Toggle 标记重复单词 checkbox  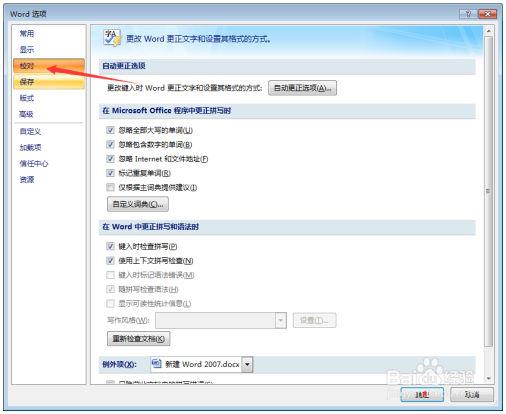[x=110, y=173]
